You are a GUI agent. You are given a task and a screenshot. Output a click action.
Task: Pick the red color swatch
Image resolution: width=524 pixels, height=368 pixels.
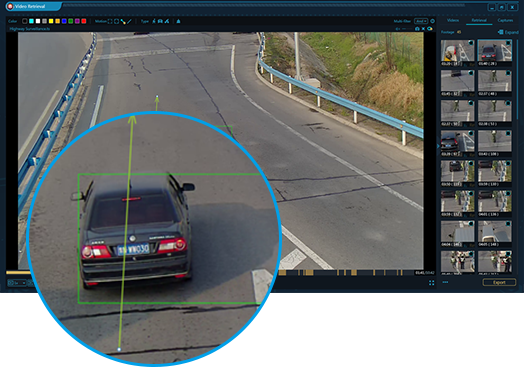84,21
